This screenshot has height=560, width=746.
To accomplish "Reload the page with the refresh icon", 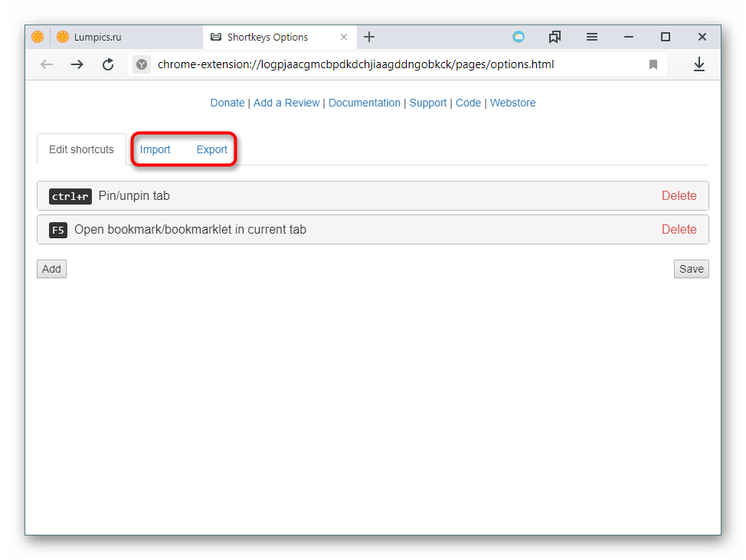I will [108, 64].
